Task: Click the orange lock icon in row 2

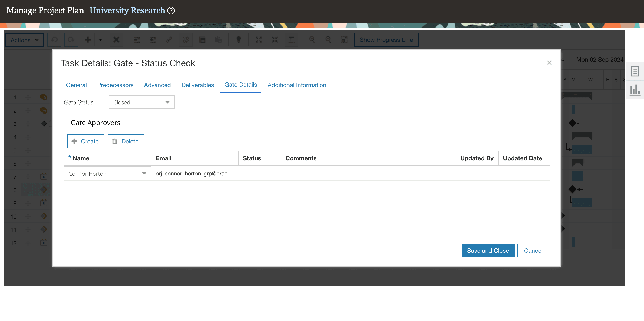Action: 44,110
